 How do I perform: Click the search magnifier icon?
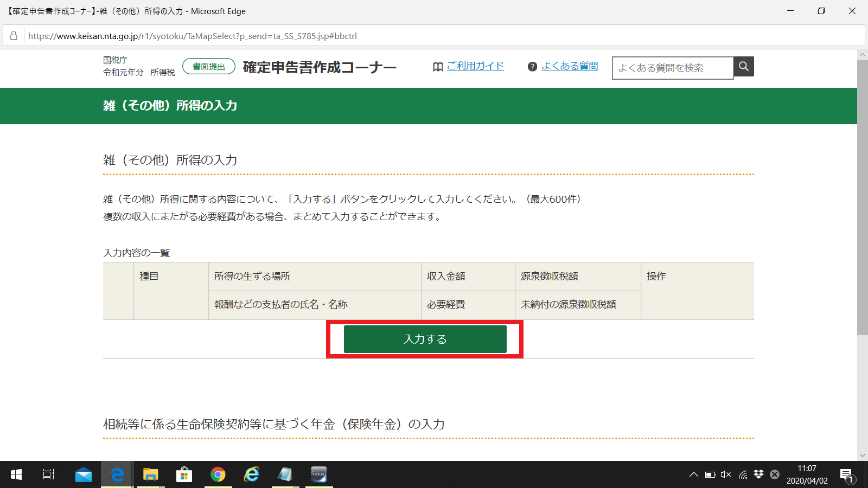(x=743, y=66)
